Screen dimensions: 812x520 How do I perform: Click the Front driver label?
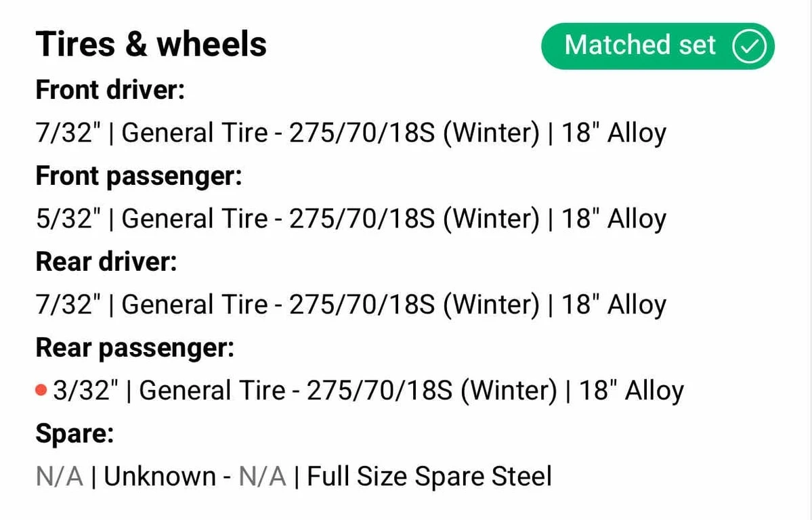110,89
